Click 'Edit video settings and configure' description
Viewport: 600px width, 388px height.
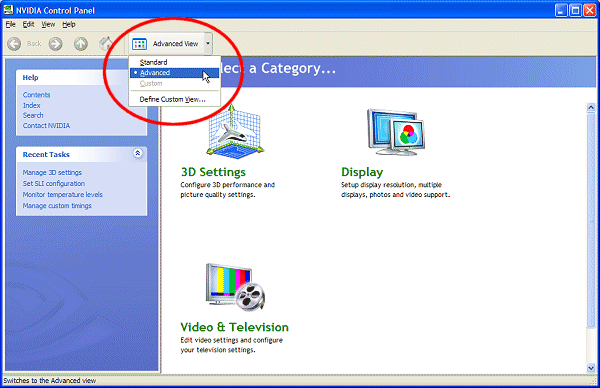pyautogui.click(x=232, y=340)
